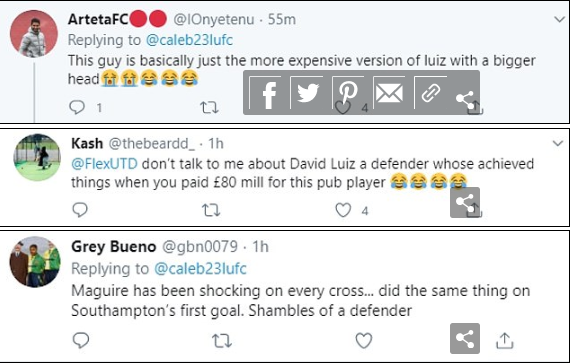The width and height of the screenshot is (573, 364).
Task: Open the @FlexUTD mention link
Action: 104,164
